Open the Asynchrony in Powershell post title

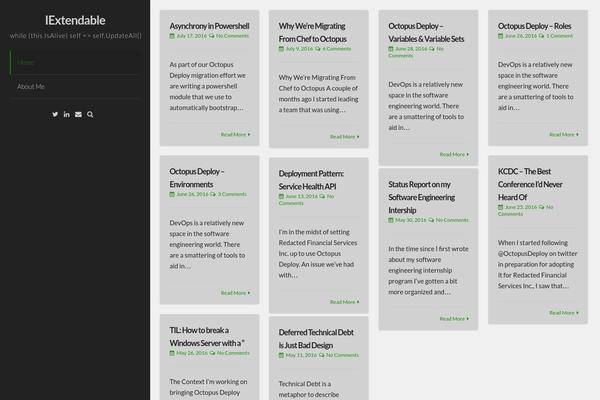coord(209,26)
